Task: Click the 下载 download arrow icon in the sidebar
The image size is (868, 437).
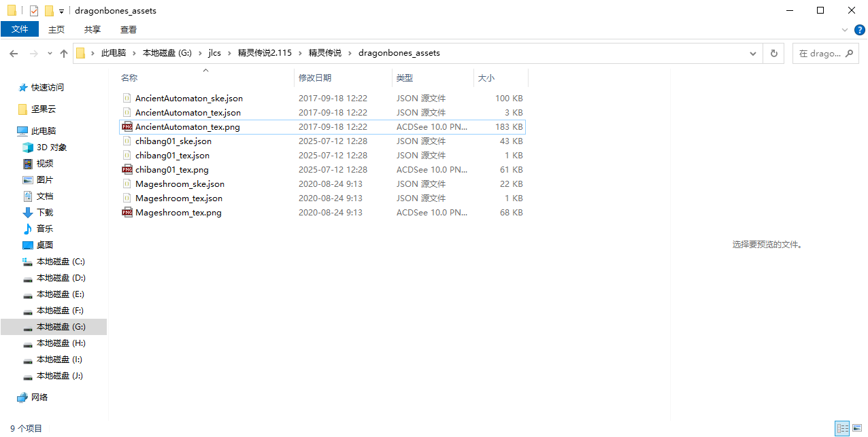Action: [x=28, y=213]
